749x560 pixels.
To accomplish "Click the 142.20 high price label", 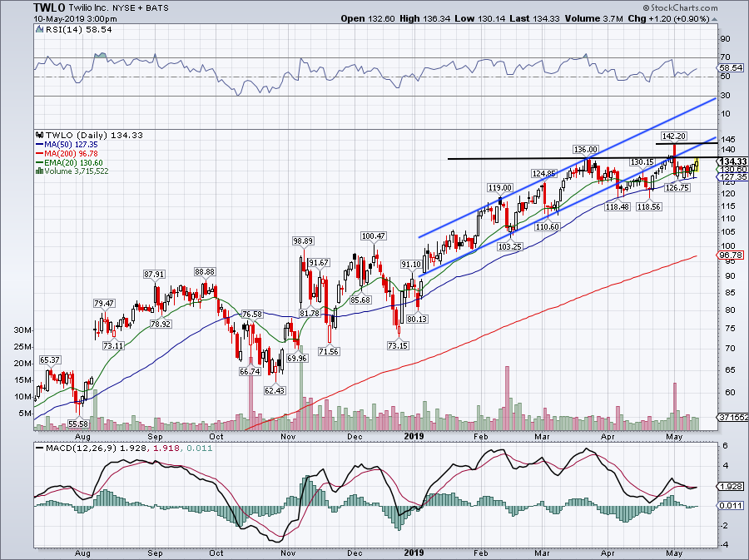I will tap(673, 136).
